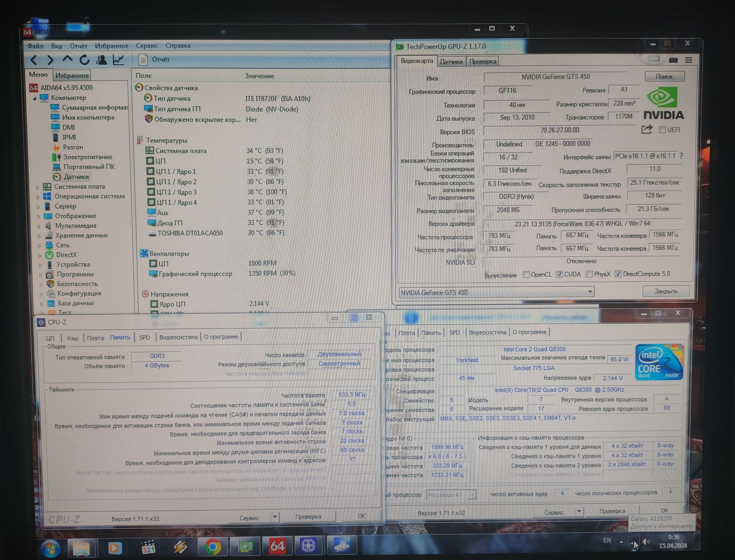
Task: Toggle OpenCL checkbox
Action: [x=526, y=274]
